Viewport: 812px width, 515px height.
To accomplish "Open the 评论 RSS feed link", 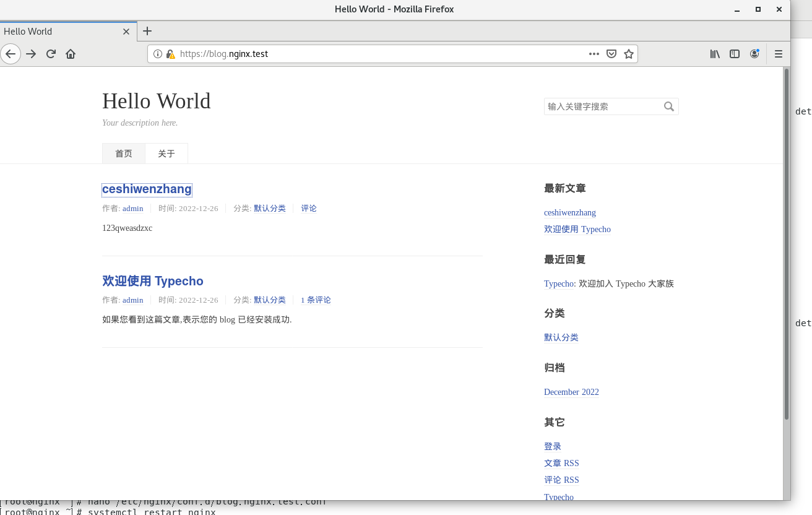I will coord(561,480).
